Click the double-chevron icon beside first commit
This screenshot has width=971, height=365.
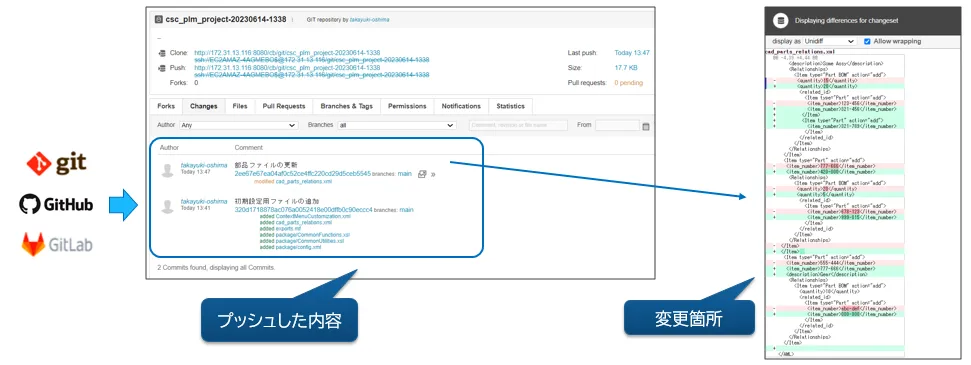point(433,175)
